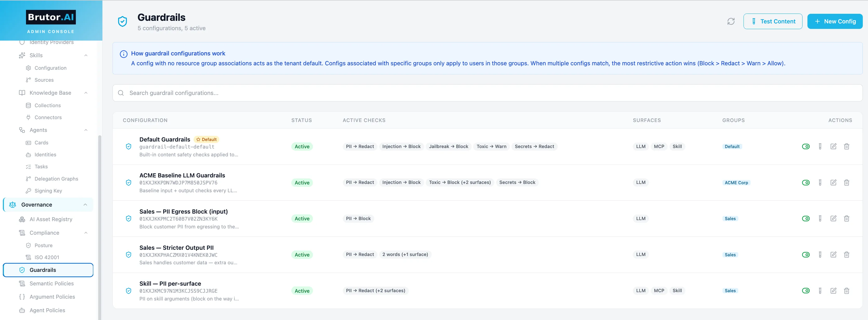The image size is (868, 320).
Task: Click the Default group tag in Groups column
Action: (732, 146)
